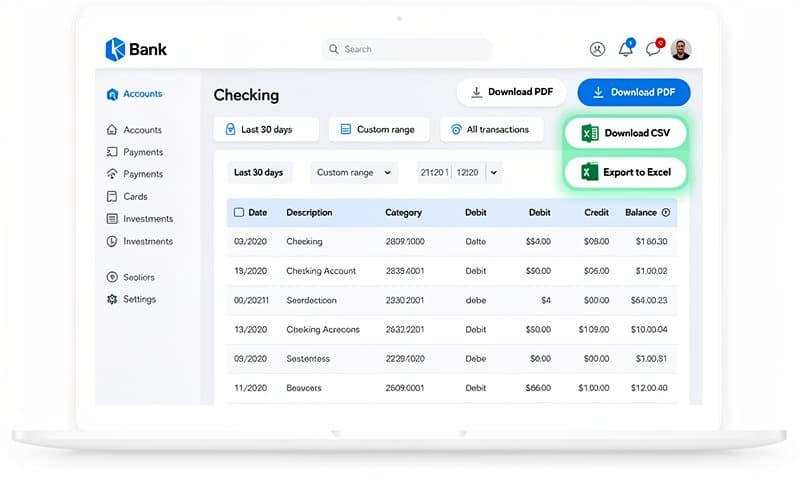Open the user profile circle icon
The image size is (800, 480).
point(597,49)
